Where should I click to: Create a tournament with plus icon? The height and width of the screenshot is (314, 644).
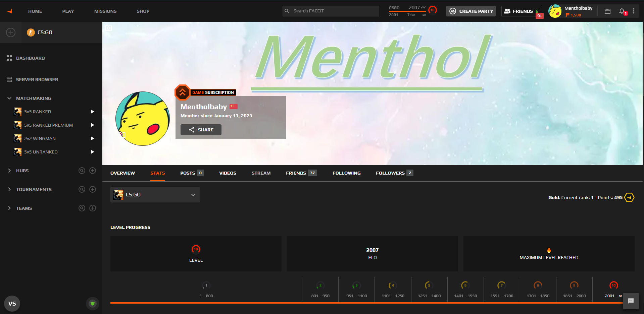(93, 189)
